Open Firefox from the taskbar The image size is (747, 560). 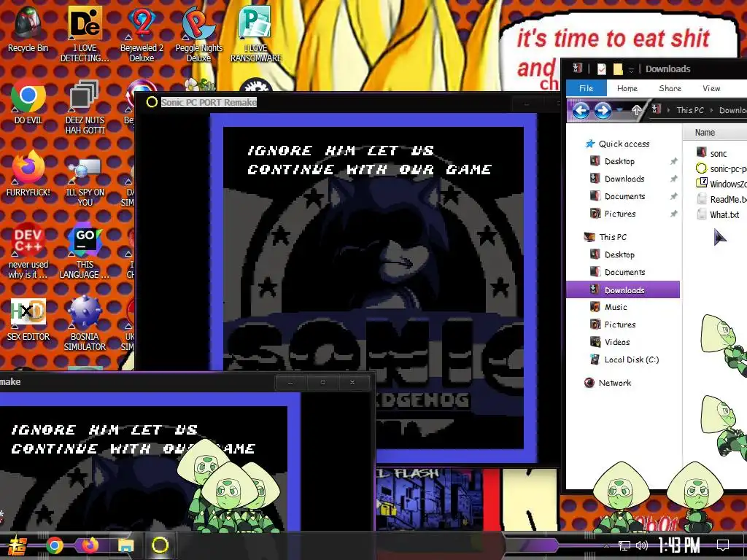90,545
